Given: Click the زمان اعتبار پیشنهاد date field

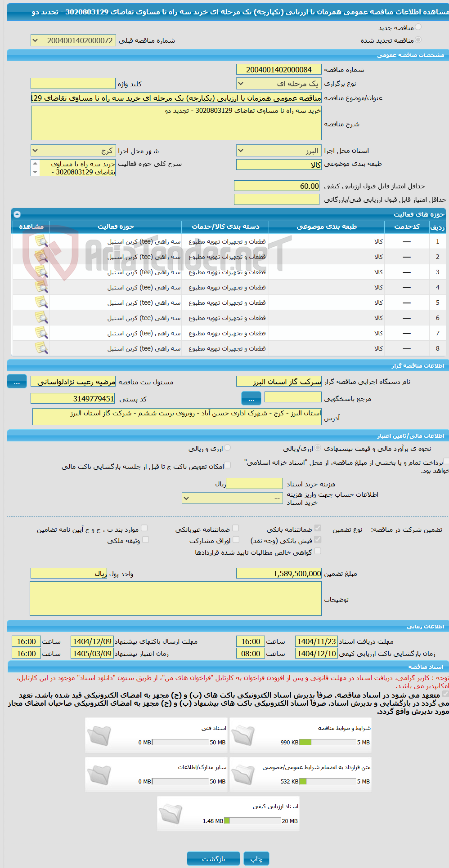Looking at the screenshot, I should pos(92,654).
